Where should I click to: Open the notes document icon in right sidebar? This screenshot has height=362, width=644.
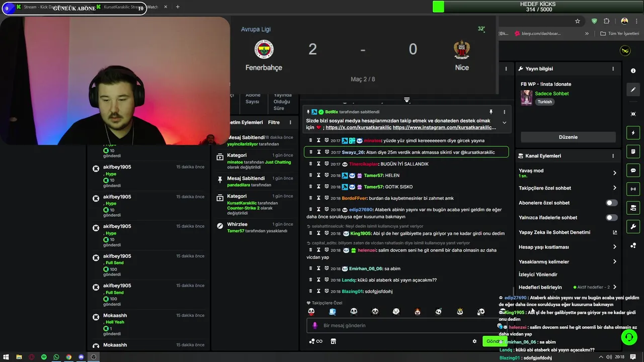tap(633, 151)
